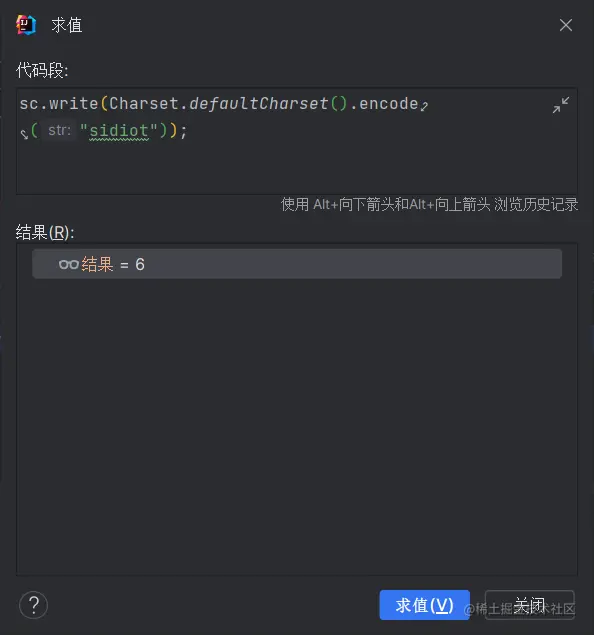Click the history hint about Alt+arrow keys
This screenshot has width=594, height=635.
(430, 205)
